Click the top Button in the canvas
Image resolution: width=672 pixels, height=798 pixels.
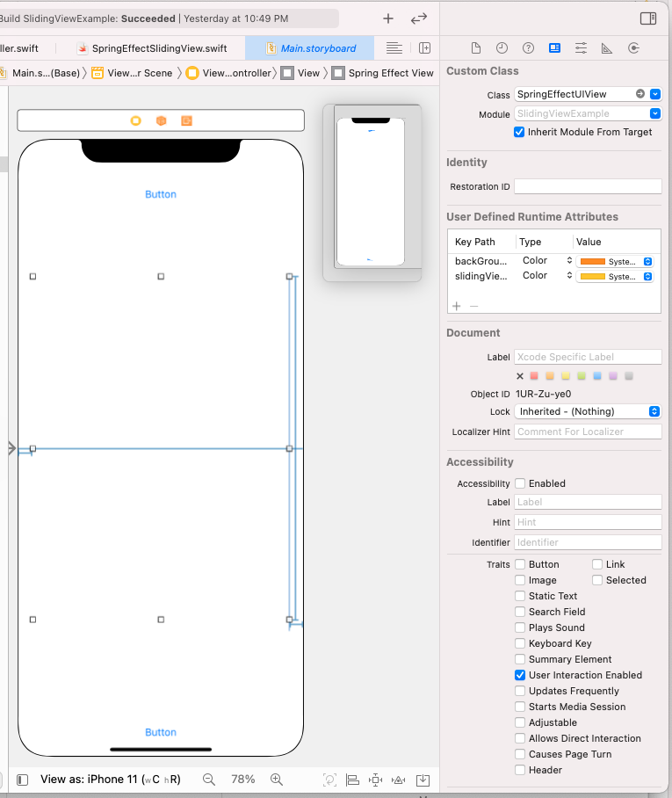click(x=161, y=194)
